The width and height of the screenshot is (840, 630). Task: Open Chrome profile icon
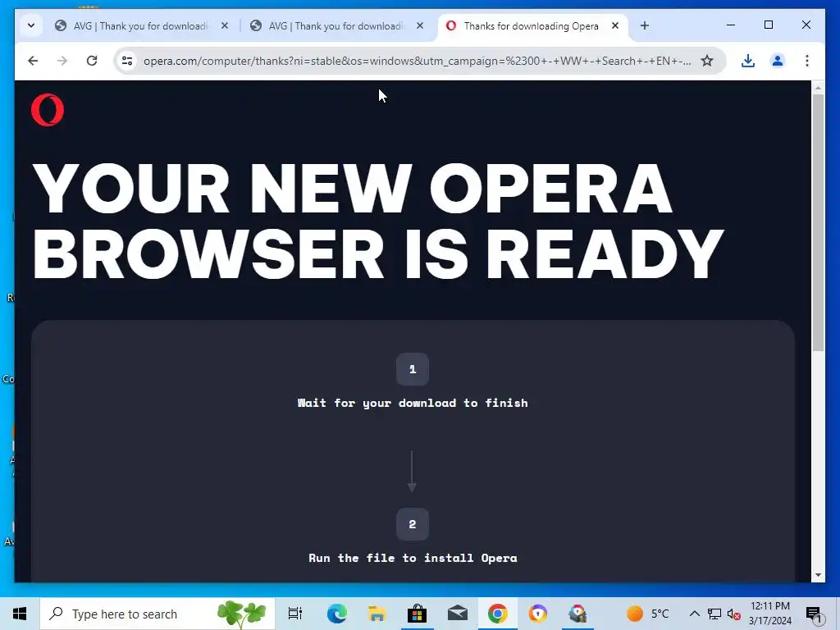778,61
